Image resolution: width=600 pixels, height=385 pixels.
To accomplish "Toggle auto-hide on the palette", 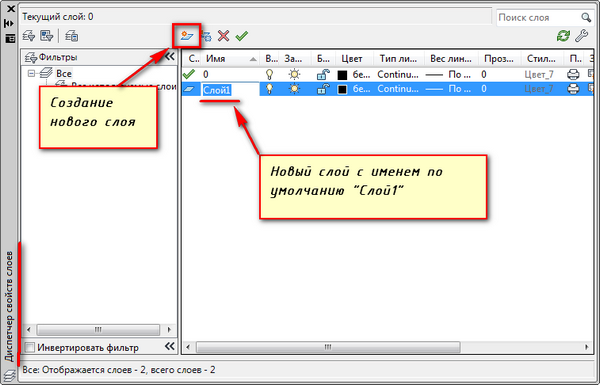I will 9,23.
